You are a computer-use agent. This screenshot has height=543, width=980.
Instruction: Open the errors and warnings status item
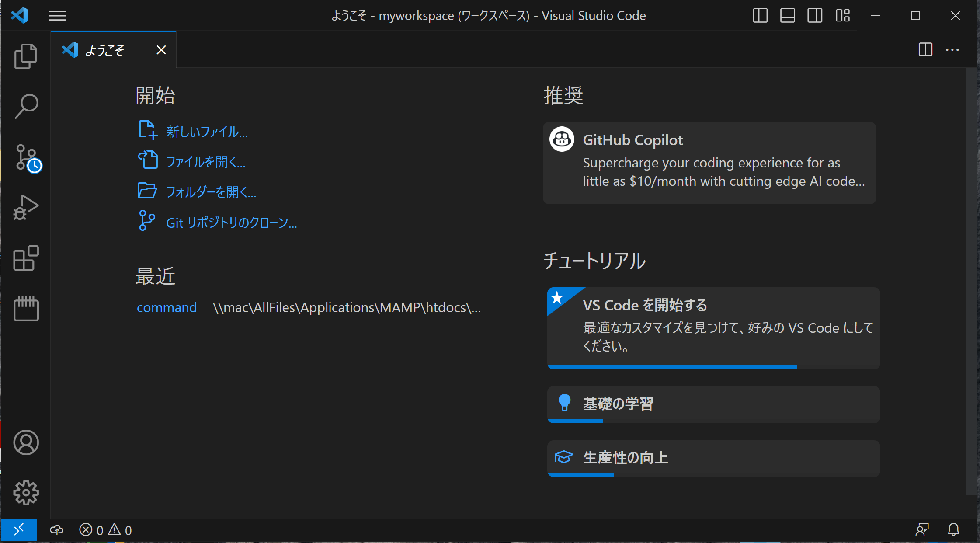[105, 530]
